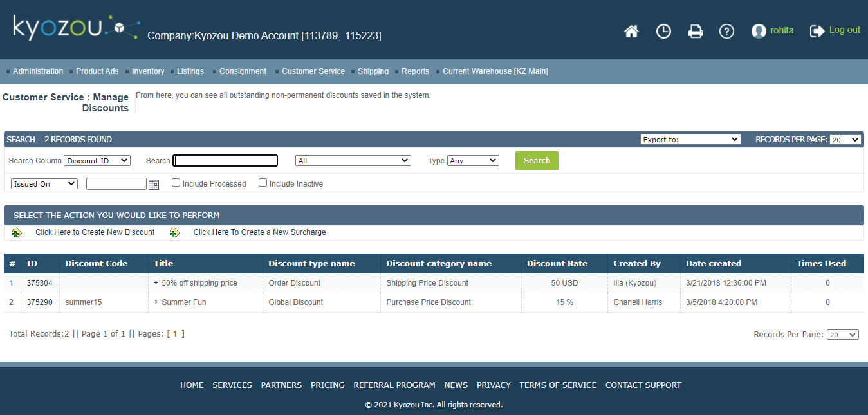Click the Log out link
868x415 pixels.
pyautogui.click(x=845, y=30)
